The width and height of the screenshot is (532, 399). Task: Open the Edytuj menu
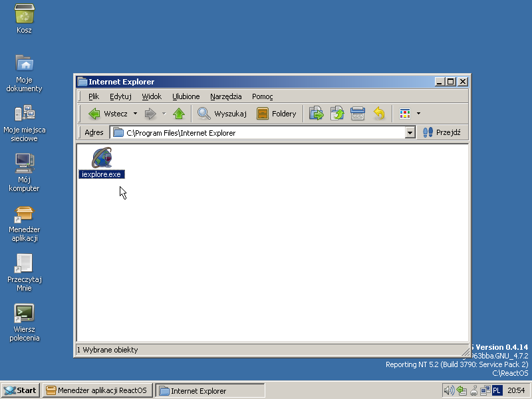pyautogui.click(x=120, y=96)
